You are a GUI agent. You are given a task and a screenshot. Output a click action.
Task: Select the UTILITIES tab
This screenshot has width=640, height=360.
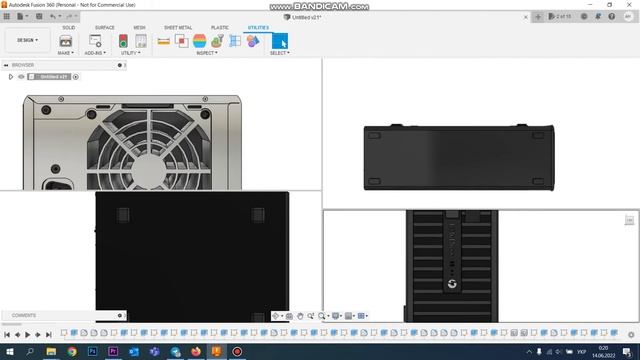(x=258, y=27)
